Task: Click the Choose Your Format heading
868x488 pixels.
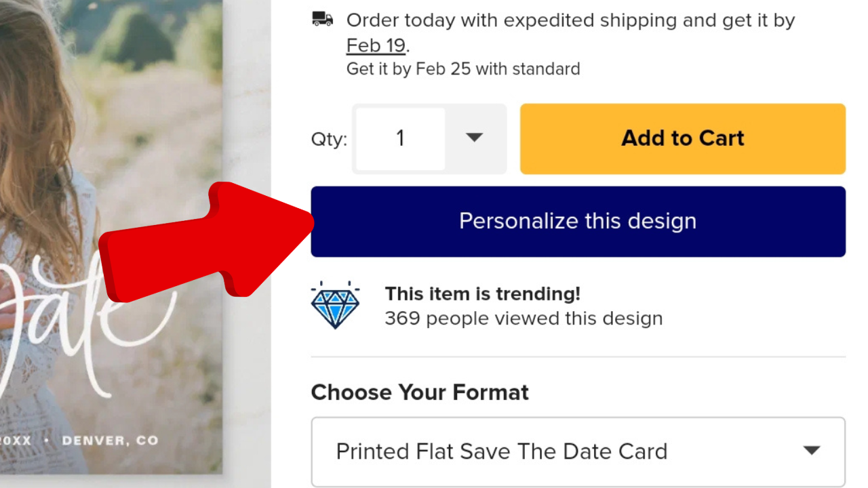Action: pyautogui.click(x=419, y=392)
